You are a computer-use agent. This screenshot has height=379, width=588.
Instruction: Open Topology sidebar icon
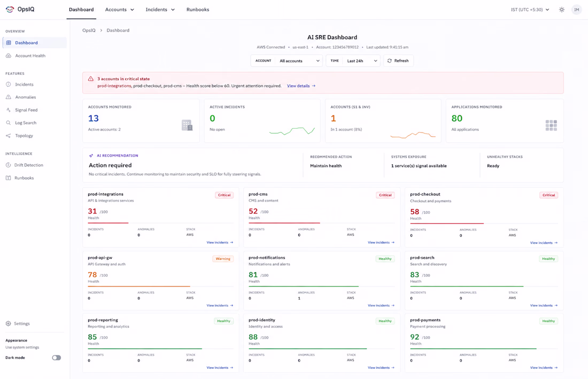[8, 136]
